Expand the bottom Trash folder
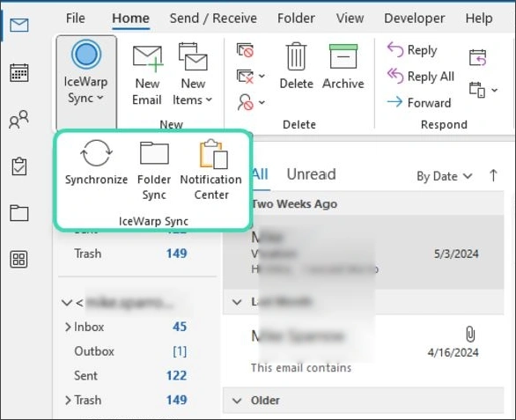516x420 pixels. pos(68,401)
